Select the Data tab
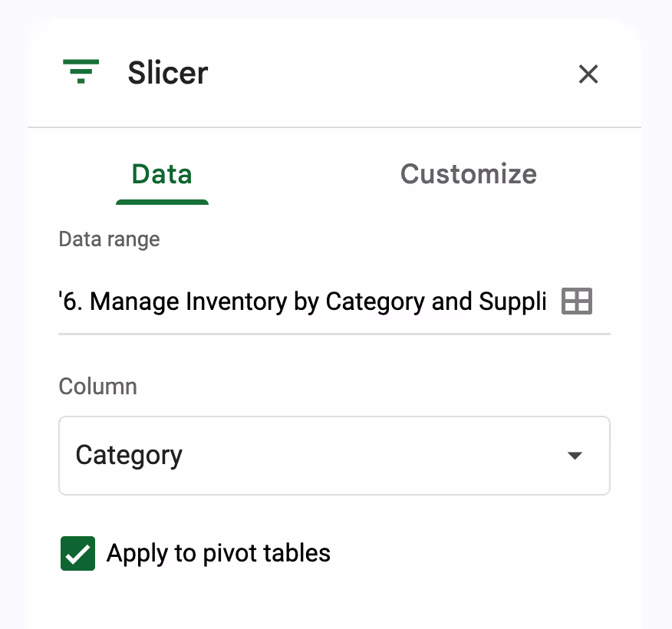This screenshot has width=672, height=629. pyautogui.click(x=162, y=174)
